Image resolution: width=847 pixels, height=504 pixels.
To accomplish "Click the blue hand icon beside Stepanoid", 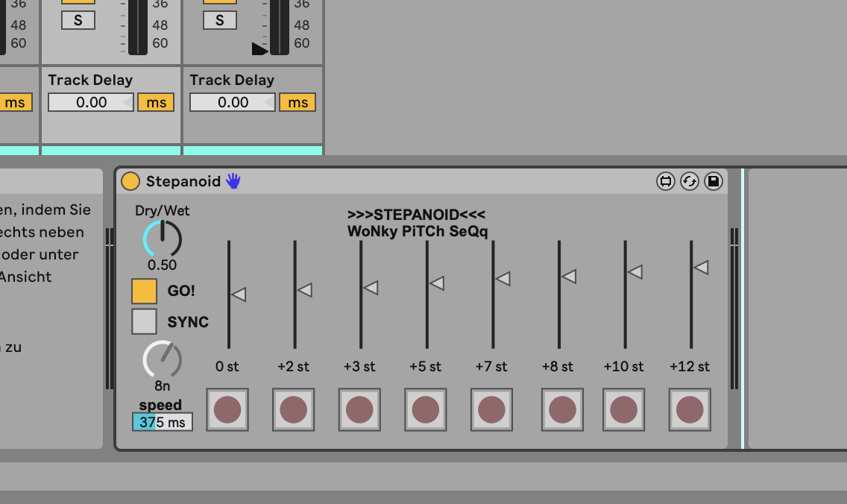I will coord(233,181).
